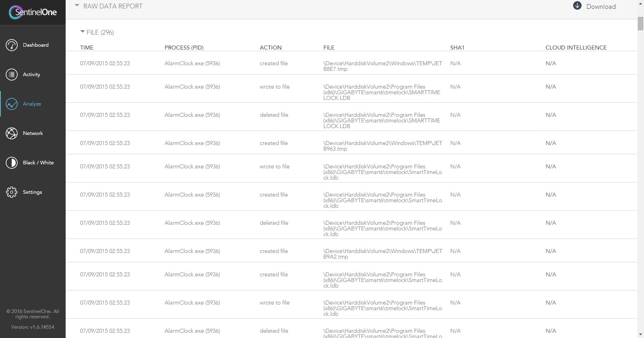Click the SentinelOne logo
This screenshot has height=338, width=644.
33,12
